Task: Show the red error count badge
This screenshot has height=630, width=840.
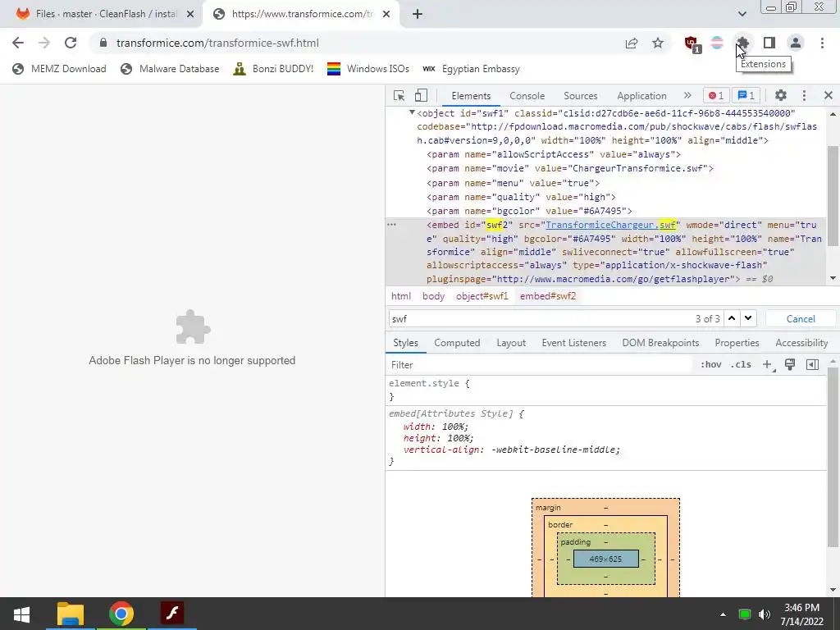Action: coord(716,95)
